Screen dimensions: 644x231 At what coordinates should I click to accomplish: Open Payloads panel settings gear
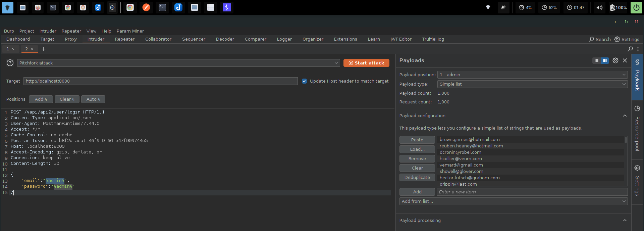click(x=615, y=60)
